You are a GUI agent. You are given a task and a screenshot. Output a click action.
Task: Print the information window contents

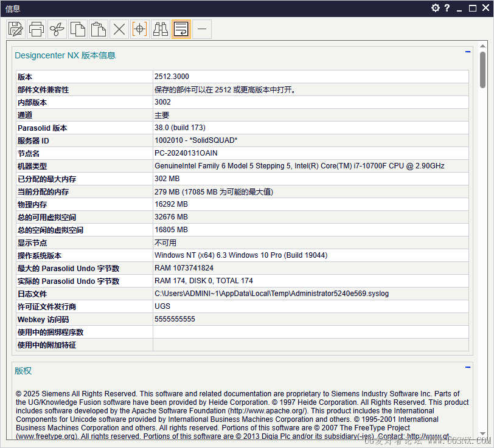click(x=37, y=29)
